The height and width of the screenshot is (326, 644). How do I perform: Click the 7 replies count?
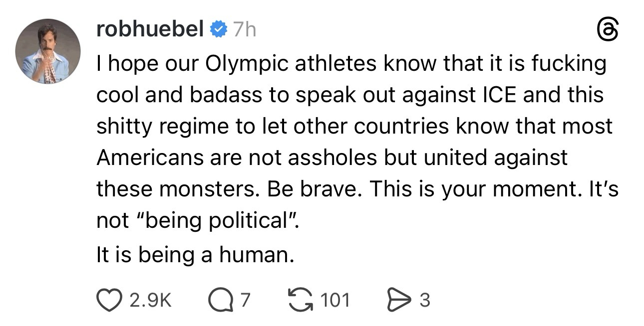(245, 300)
